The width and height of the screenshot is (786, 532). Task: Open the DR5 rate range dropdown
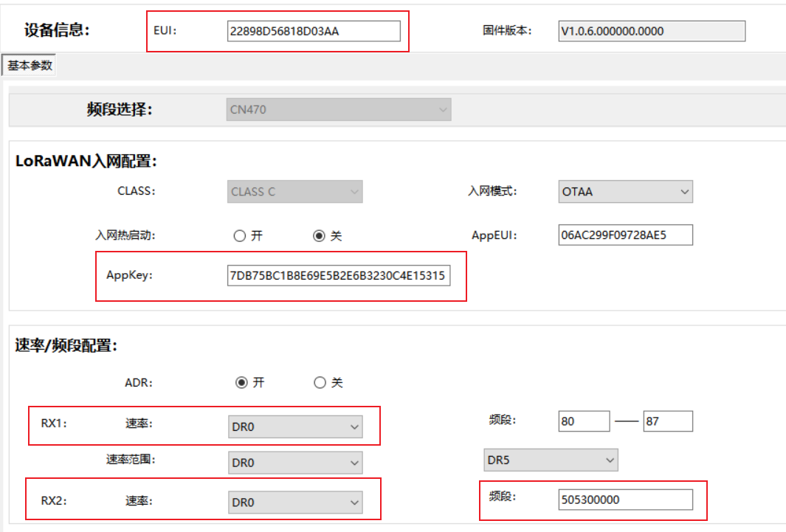point(551,460)
